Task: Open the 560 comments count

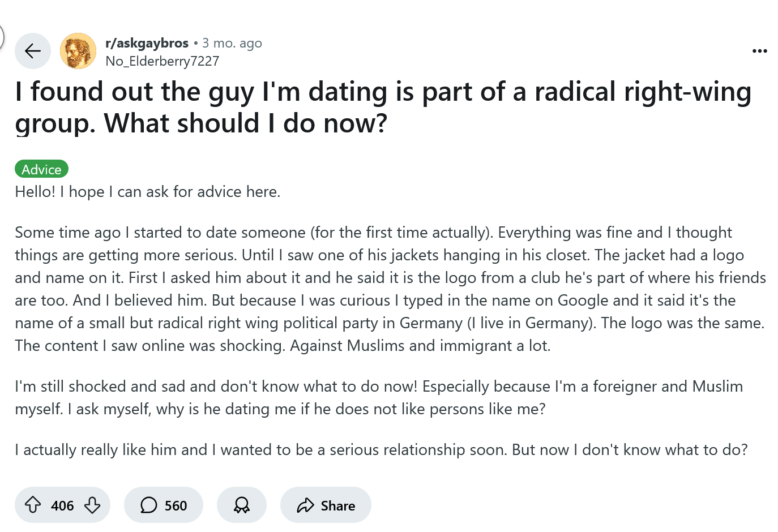Action: 176,505
